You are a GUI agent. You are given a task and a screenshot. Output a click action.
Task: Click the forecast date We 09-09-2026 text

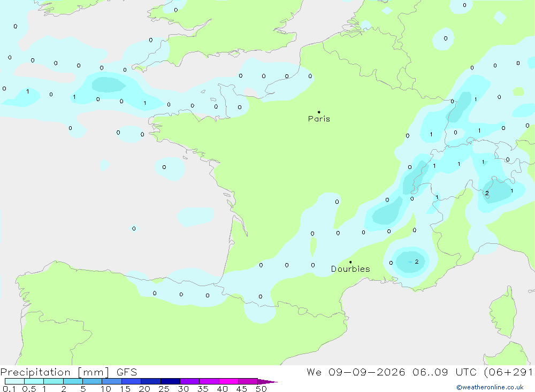pos(356,372)
